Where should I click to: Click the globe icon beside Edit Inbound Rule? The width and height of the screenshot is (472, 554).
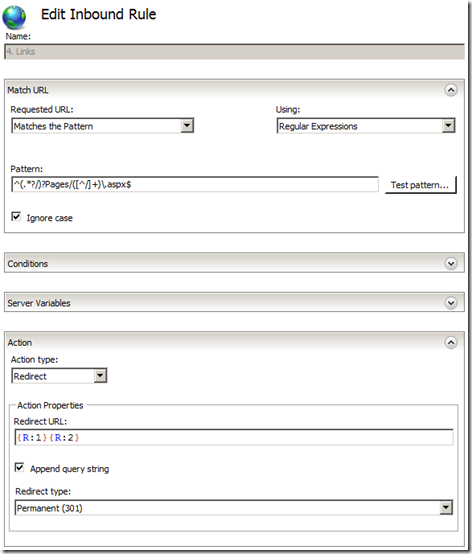tap(14, 17)
